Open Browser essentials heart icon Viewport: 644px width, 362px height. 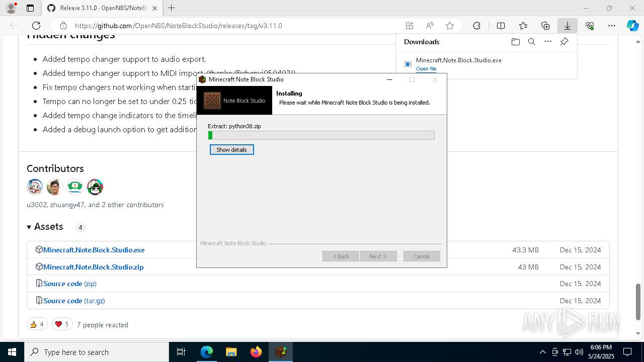[x=590, y=26]
